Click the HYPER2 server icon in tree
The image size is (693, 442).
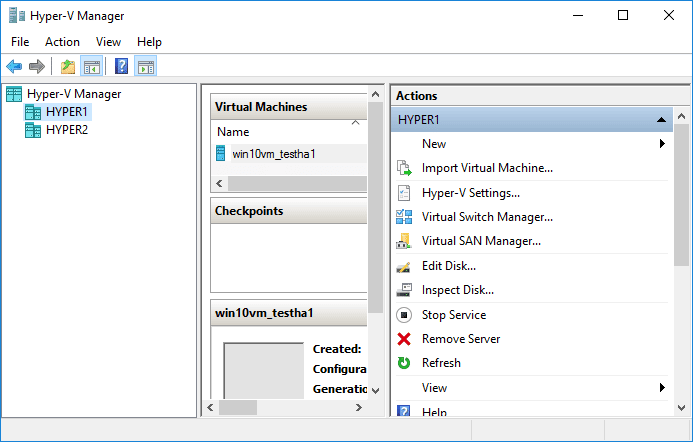coord(33,130)
